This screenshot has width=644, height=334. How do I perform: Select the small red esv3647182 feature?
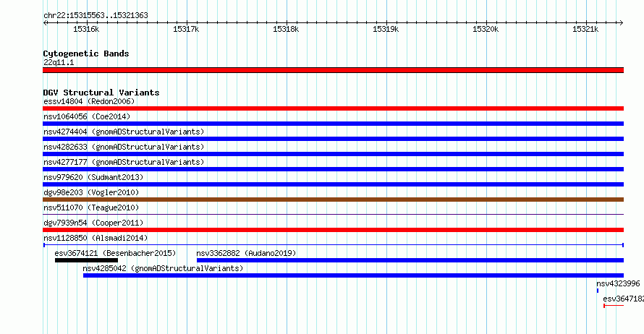(x=614, y=306)
